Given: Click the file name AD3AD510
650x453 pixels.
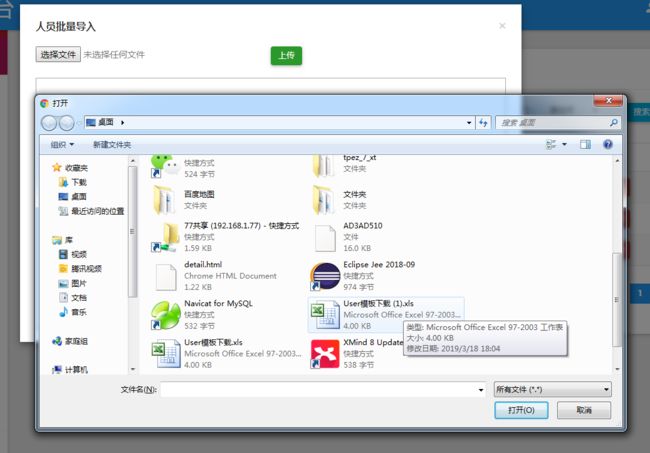Looking at the screenshot, I should point(363,225).
